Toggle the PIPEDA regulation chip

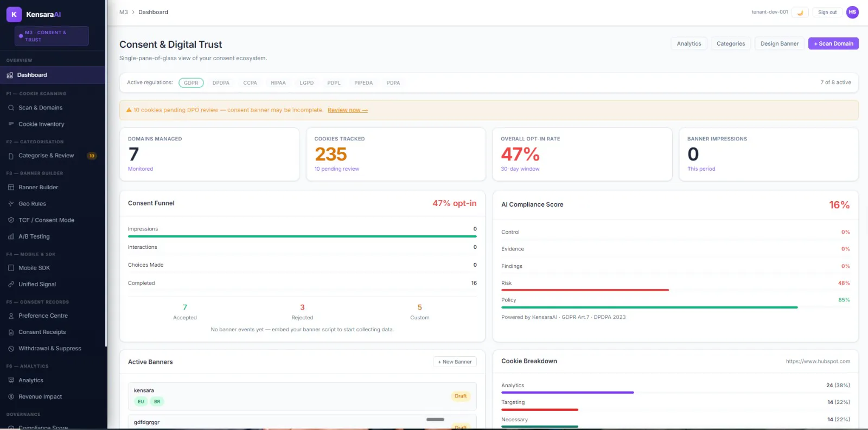363,83
